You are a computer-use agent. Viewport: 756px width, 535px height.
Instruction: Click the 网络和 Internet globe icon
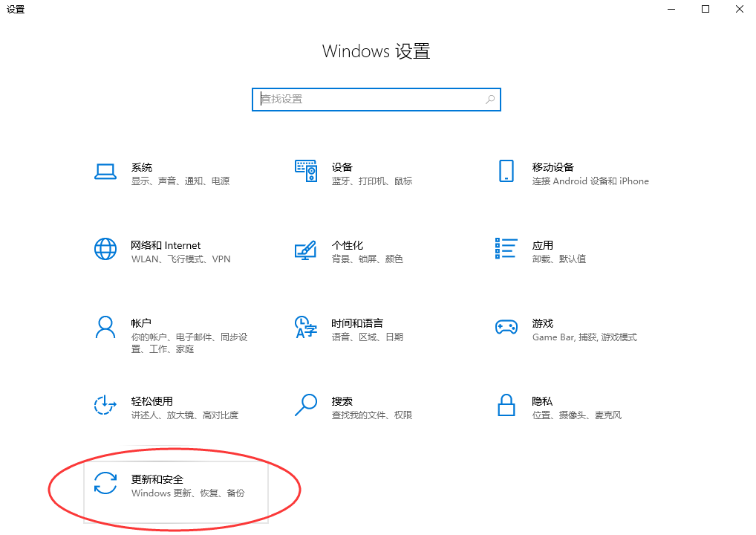(x=105, y=250)
